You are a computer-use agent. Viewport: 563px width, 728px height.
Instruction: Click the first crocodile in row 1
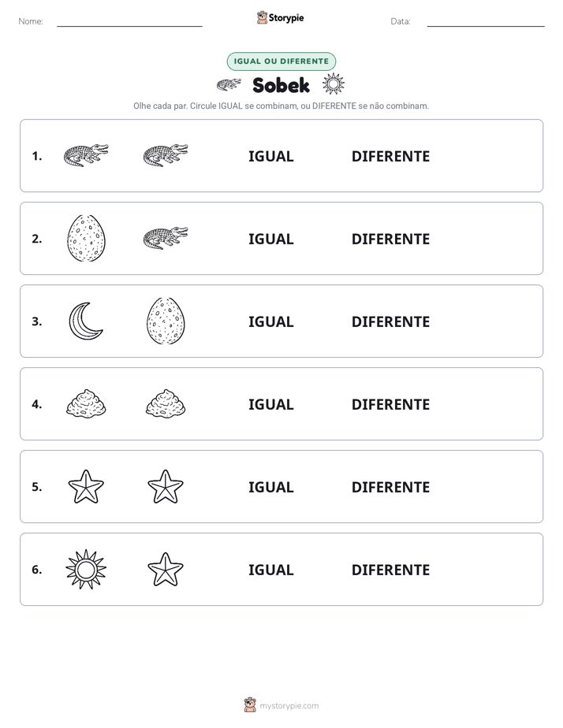pyautogui.click(x=86, y=155)
